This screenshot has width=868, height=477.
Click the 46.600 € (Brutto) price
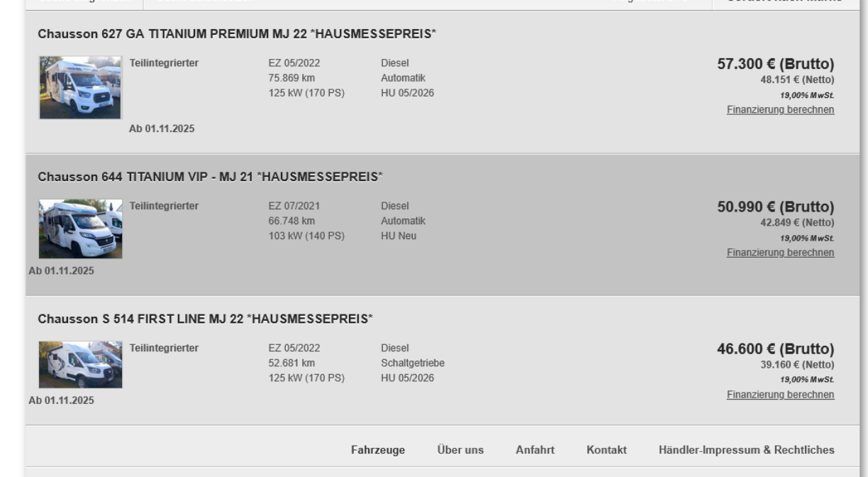coord(775,349)
